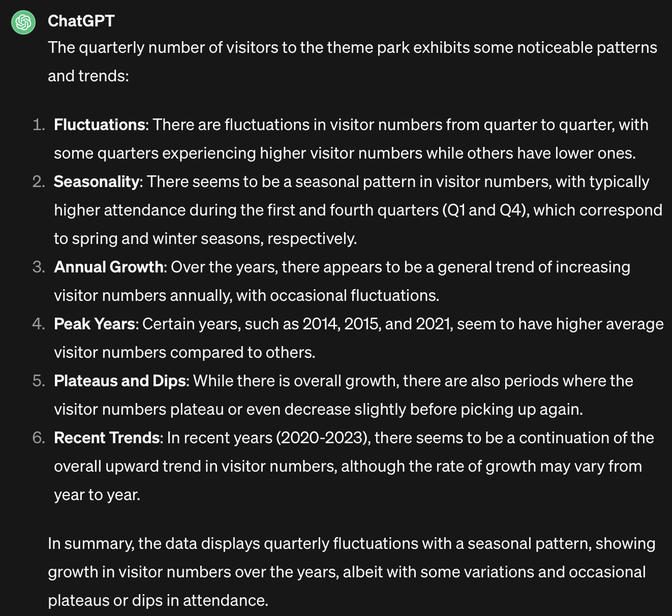The width and height of the screenshot is (672, 616).
Task: Click the bold Annual Growth heading
Action: point(109,267)
